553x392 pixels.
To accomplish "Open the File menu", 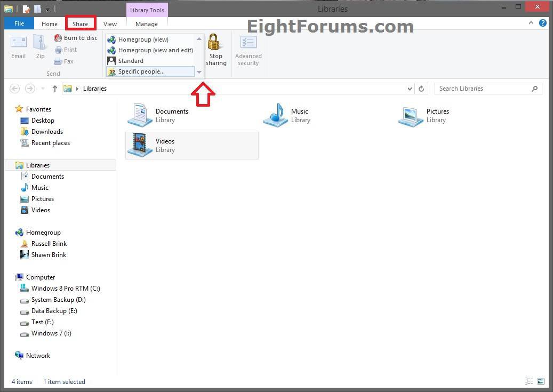I will click(19, 23).
